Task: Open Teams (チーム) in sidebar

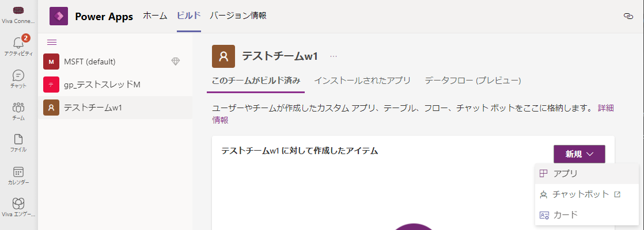Action: [18, 111]
